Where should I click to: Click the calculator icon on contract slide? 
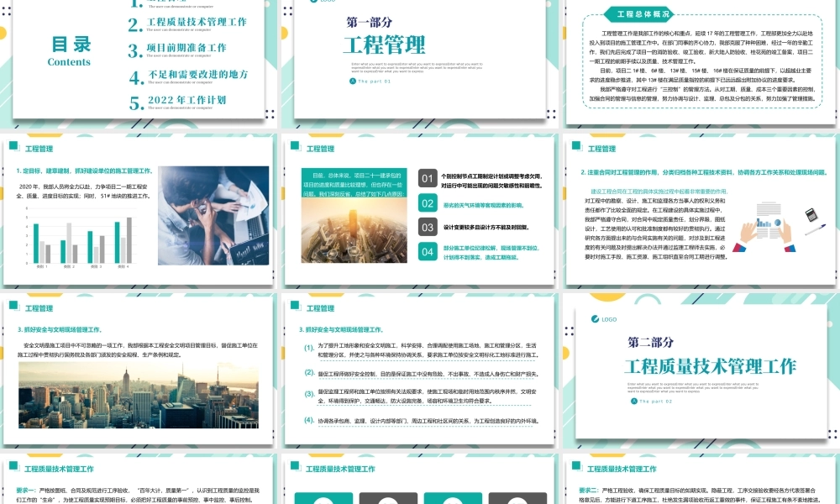811,215
